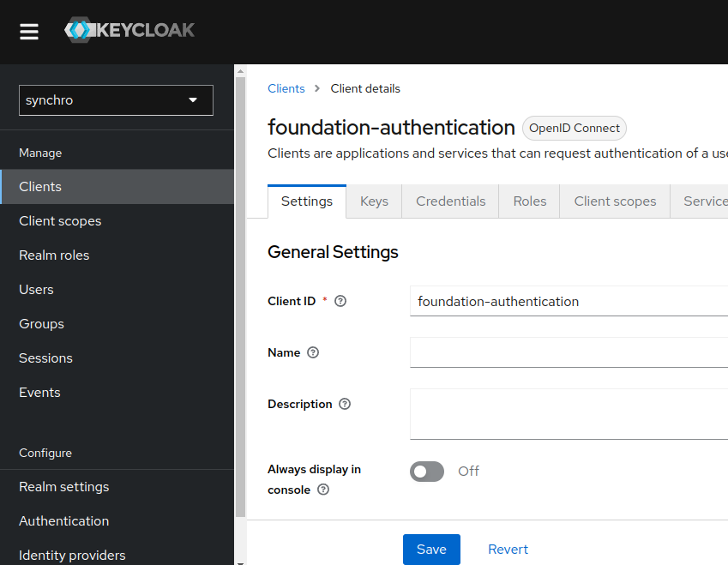Return to Clients via the breadcrumb
Screen dimensions: 728x565
click(286, 88)
